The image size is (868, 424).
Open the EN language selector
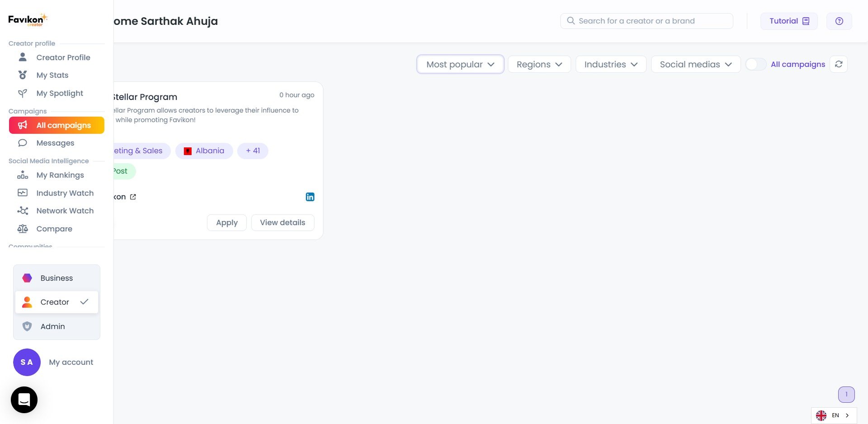click(x=834, y=415)
